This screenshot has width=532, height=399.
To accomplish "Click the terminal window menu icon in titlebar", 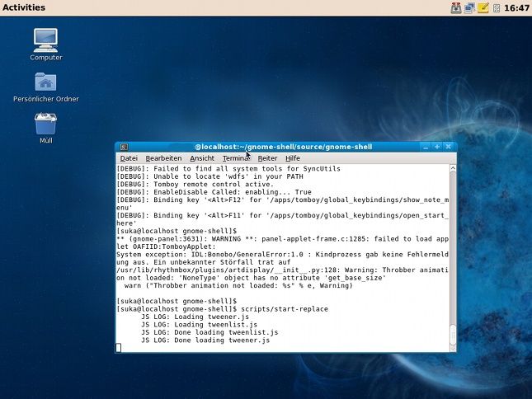I will coord(124,147).
